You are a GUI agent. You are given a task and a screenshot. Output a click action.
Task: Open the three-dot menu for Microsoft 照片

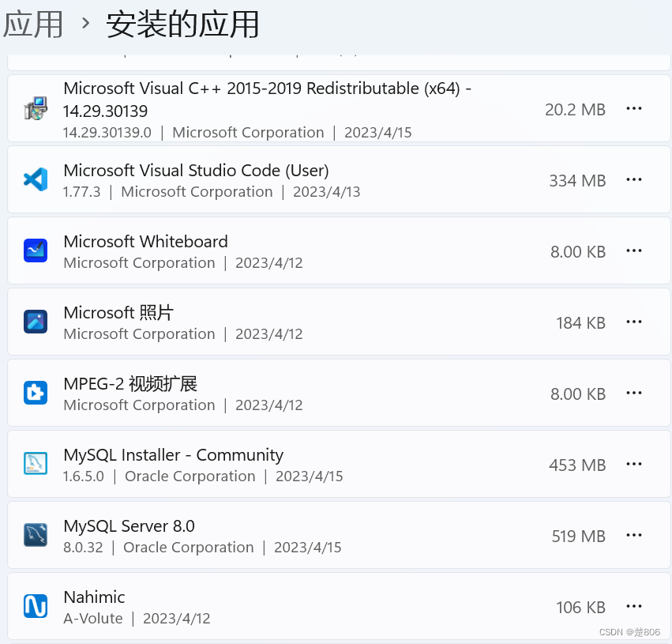tap(634, 322)
